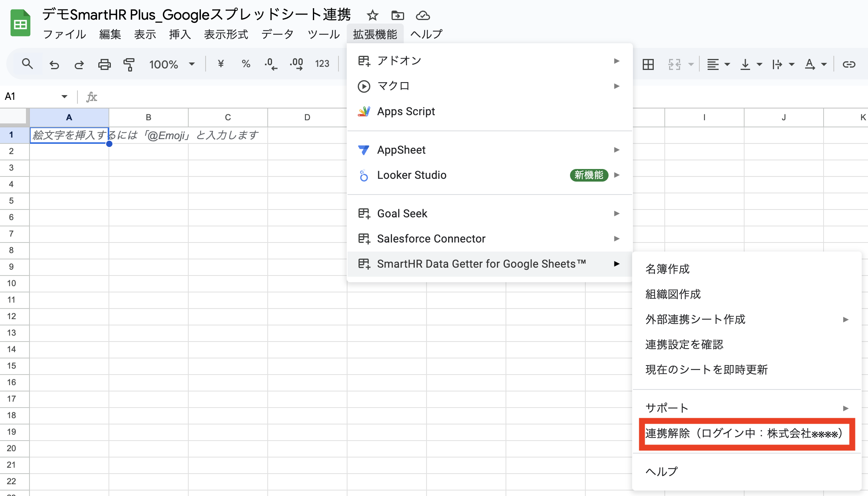Star this spreadsheet document

372,16
